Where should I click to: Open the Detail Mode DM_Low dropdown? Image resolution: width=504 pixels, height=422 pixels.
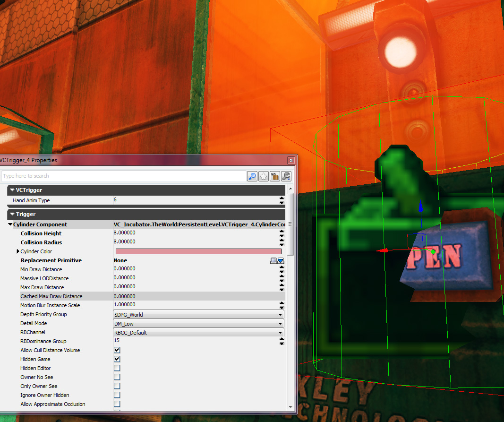(199, 324)
